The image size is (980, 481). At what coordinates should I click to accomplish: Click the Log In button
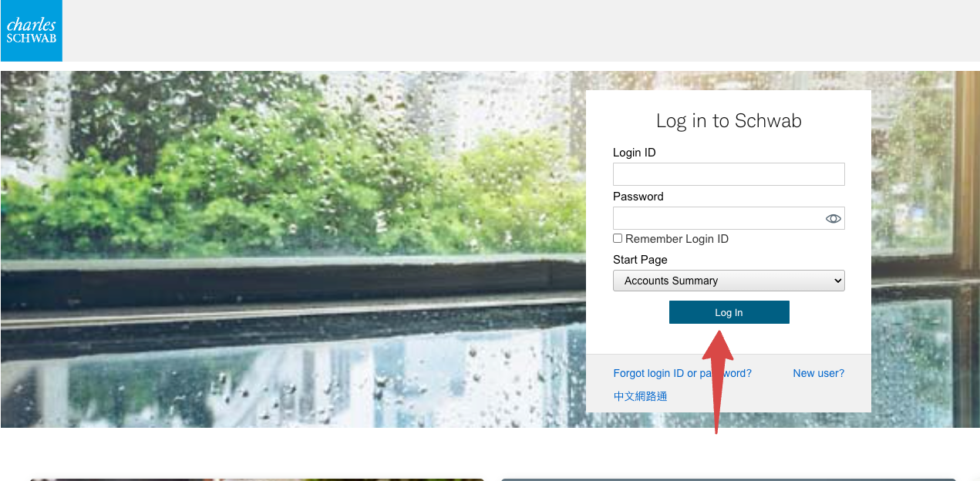[729, 312]
